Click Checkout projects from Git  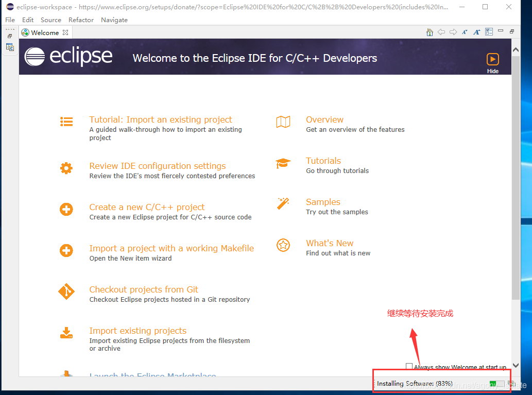(144, 289)
